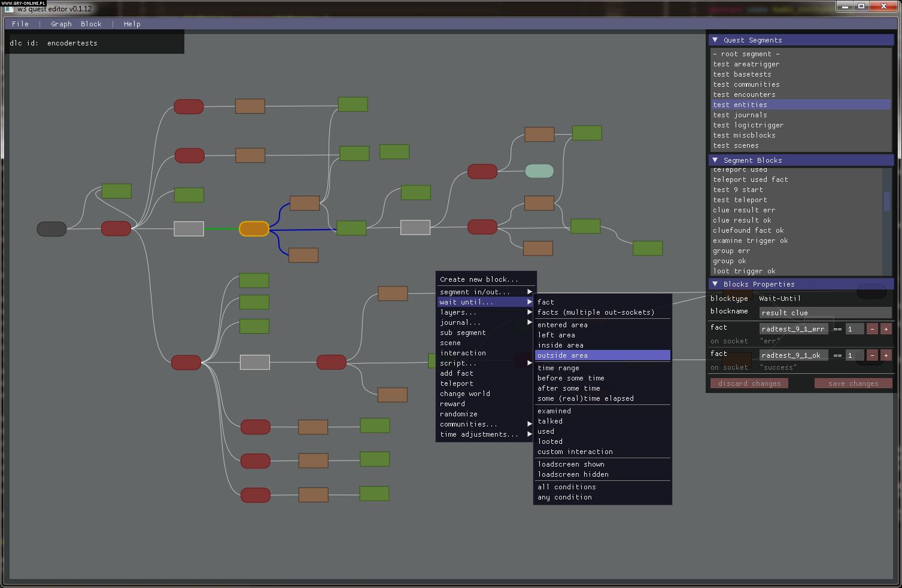Screen dimensions: 902x588
Task: Collapse the Quest Segments panel
Action: point(715,40)
